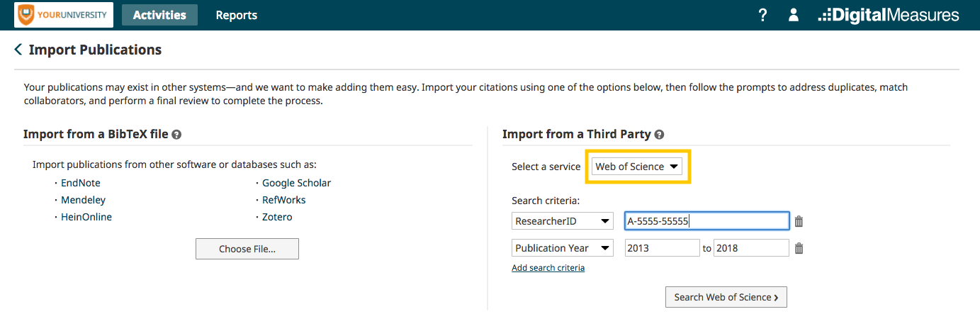This screenshot has height=336, width=980.
Task: Click the help question mark icon in header
Action: (762, 15)
